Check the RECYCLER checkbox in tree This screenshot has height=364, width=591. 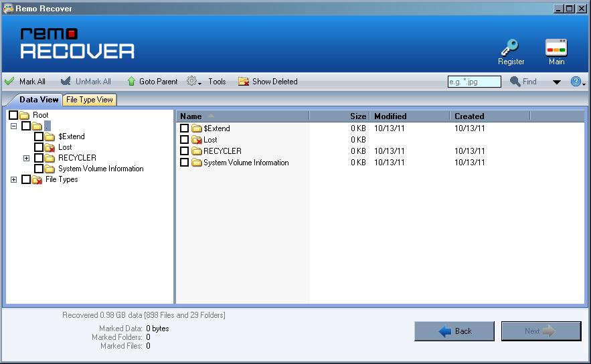pyautogui.click(x=38, y=158)
